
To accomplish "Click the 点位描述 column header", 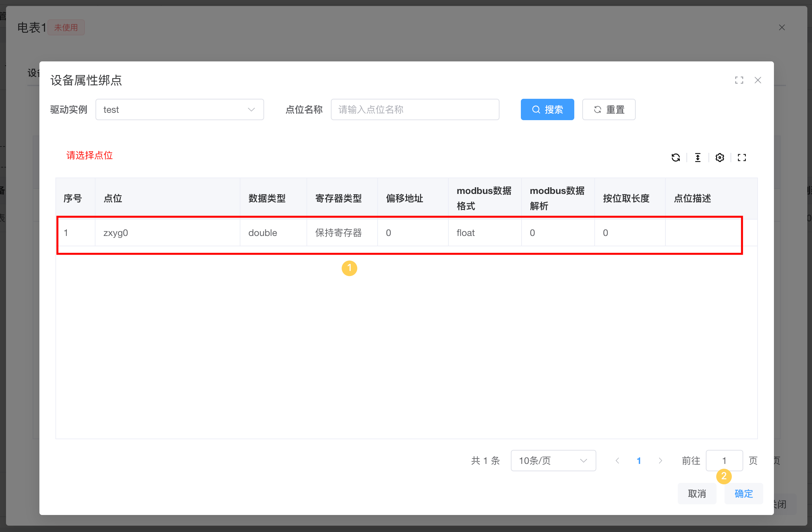I will [712, 198].
